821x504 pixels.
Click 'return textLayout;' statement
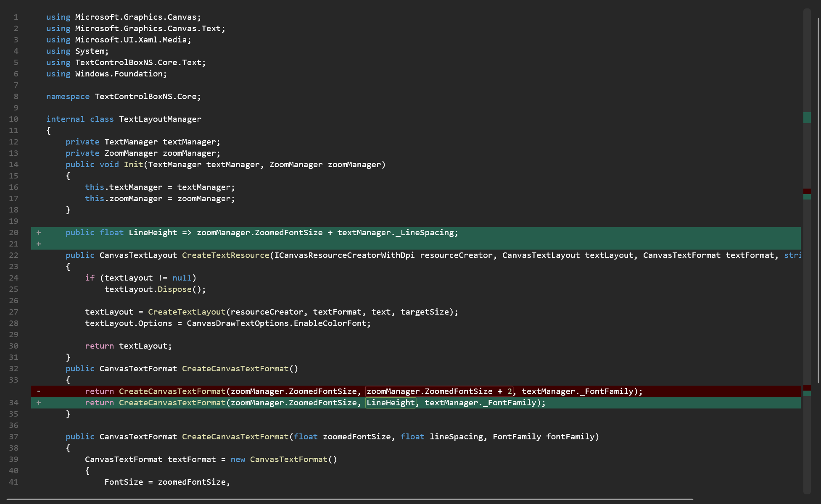coord(128,346)
